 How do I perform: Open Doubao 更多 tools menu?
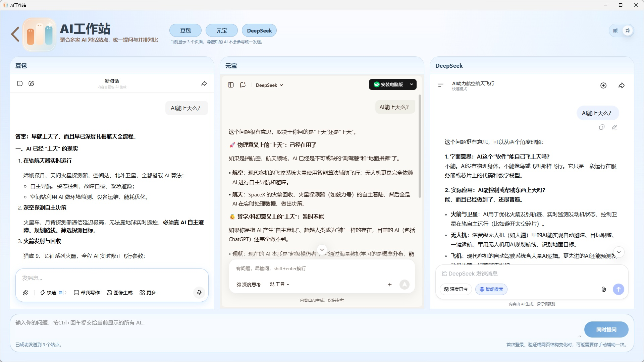148,293
